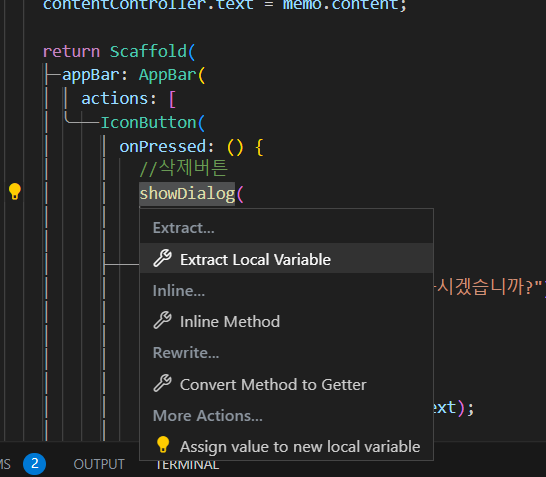The width and height of the screenshot is (546, 477).
Task: Click wrench icon beside Inline Method
Action: (162, 320)
